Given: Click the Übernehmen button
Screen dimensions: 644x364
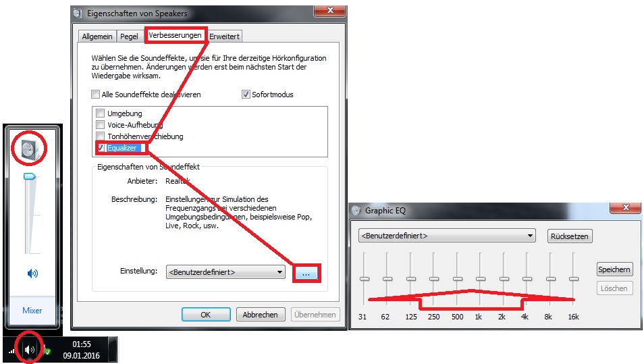Looking at the screenshot, I should (315, 315).
